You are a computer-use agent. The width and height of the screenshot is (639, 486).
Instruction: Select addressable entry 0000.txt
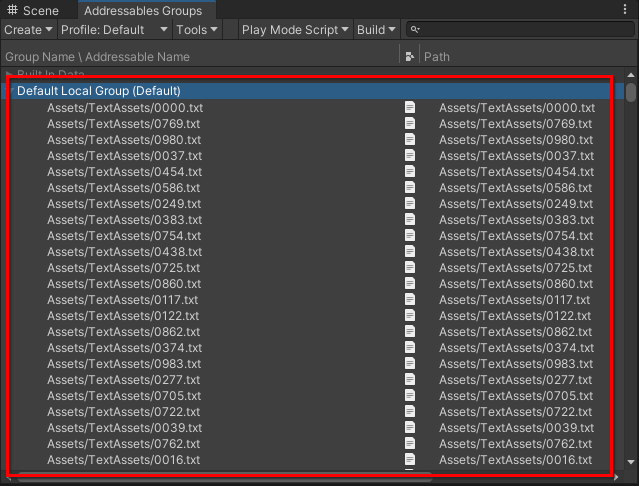pos(125,108)
